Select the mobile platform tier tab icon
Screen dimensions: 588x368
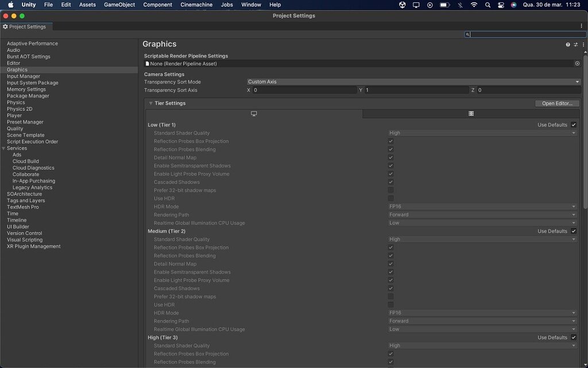coord(471,113)
